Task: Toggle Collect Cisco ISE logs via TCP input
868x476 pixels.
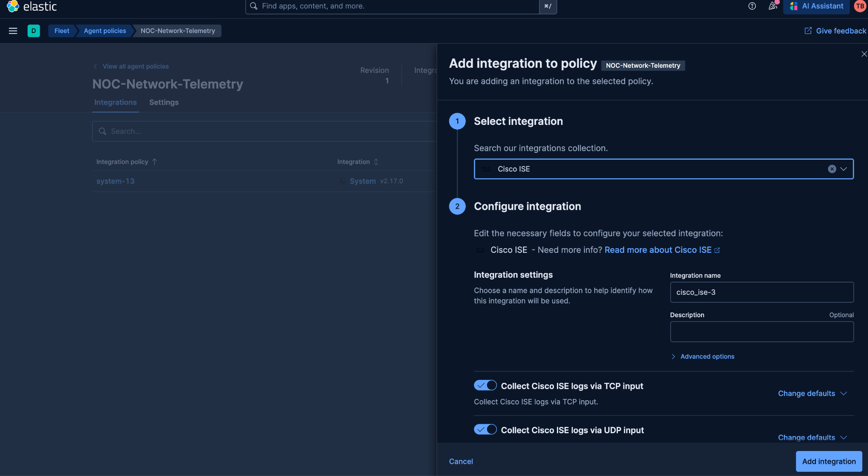Action: point(485,385)
